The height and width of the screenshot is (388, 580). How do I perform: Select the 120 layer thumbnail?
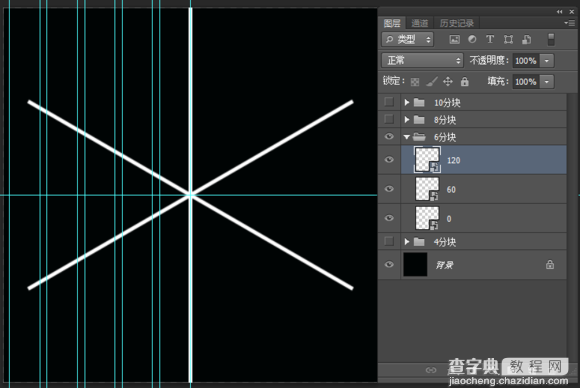[427, 160]
